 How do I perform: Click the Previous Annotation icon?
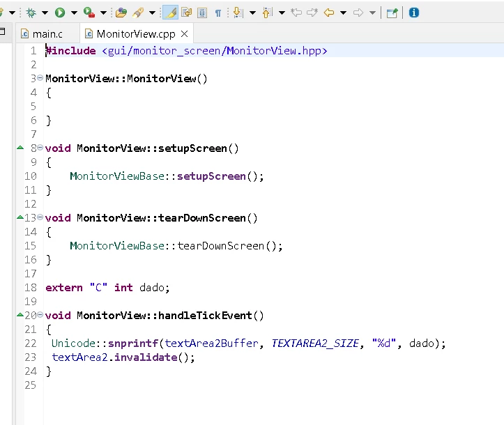267,13
